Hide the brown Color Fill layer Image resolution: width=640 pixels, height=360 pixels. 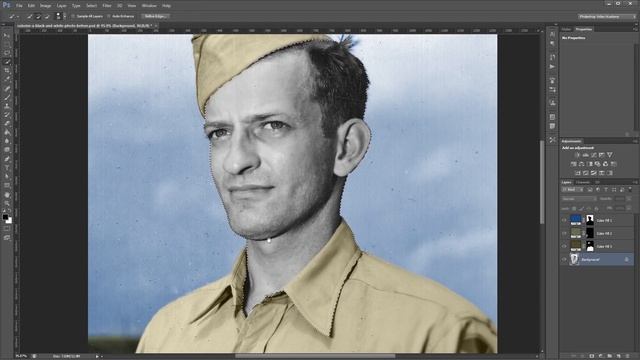[564, 247]
